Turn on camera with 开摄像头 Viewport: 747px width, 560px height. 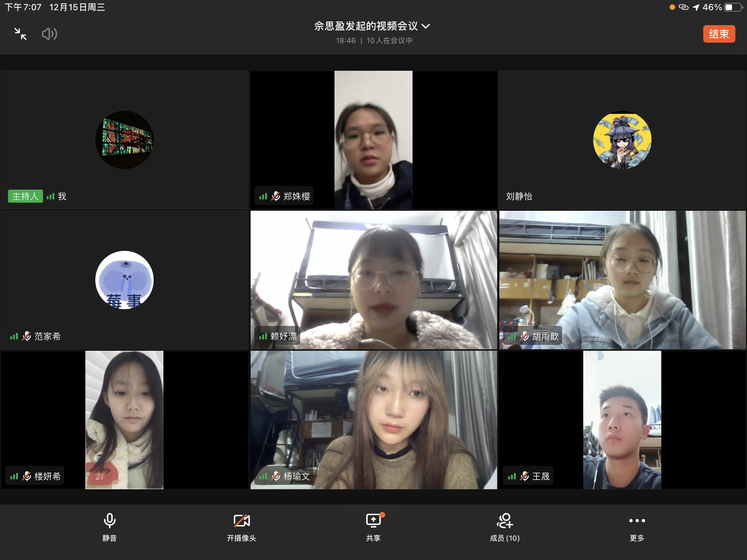point(241,526)
